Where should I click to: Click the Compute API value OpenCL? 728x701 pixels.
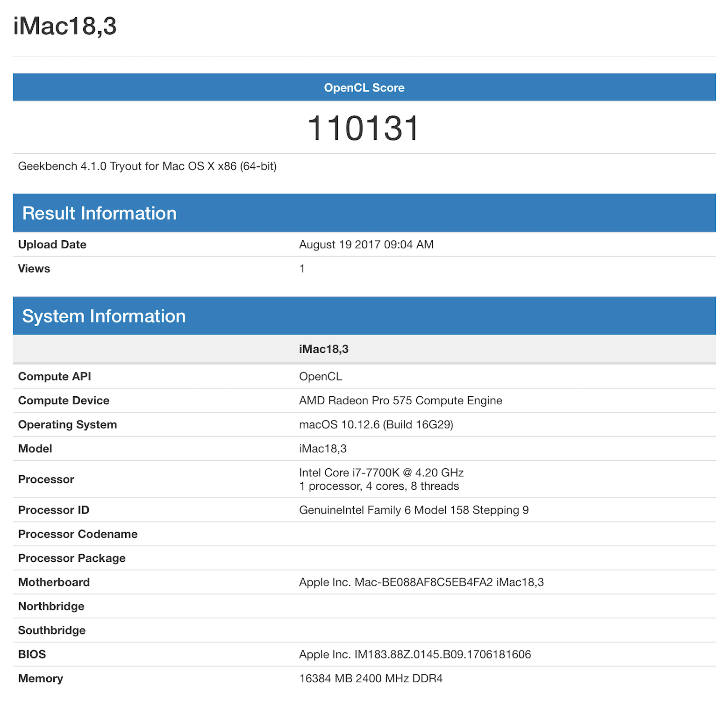(321, 377)
